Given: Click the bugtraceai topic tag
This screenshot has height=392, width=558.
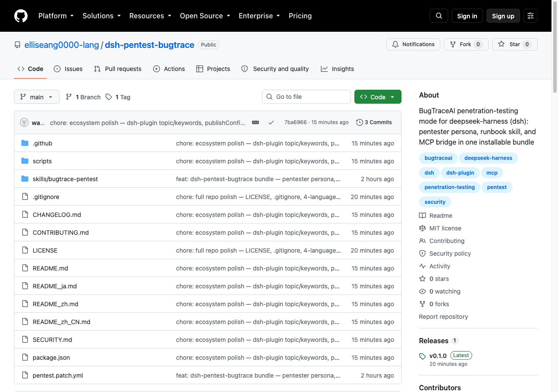Looking at the screenshot, I should pyautogui.click(x=438, y=158).
